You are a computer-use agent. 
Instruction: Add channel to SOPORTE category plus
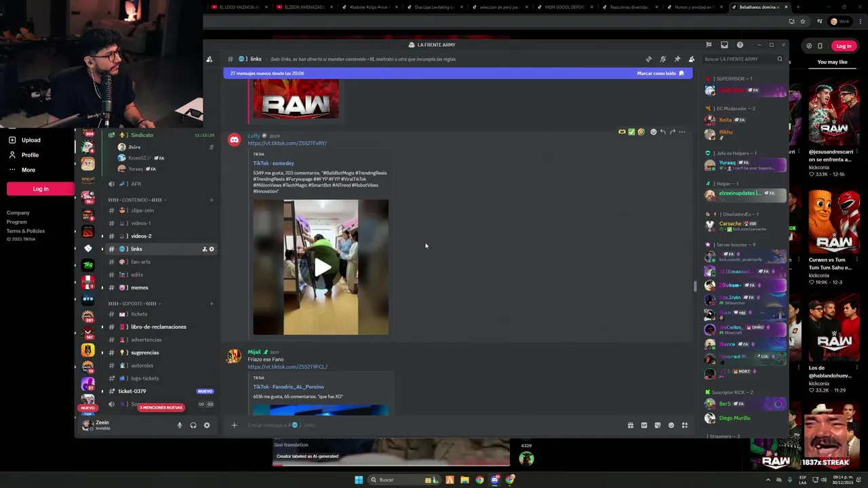click(x=212, y=304)
